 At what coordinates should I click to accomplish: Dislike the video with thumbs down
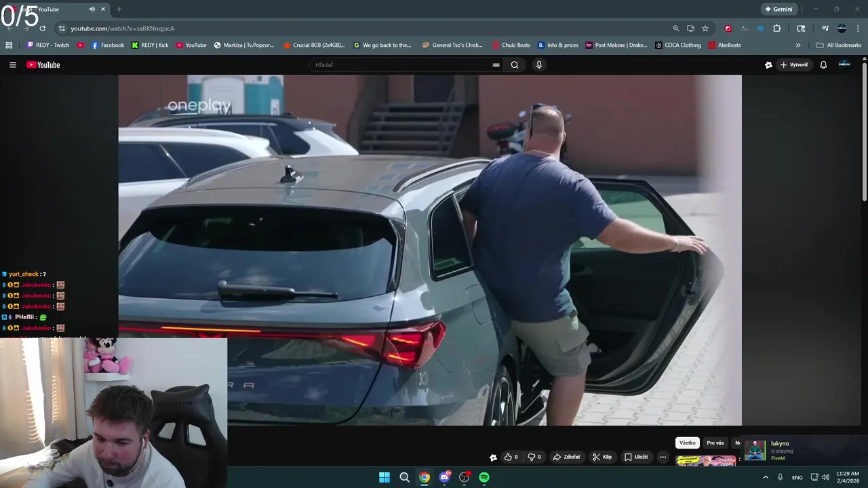click(x=534, y=457)
